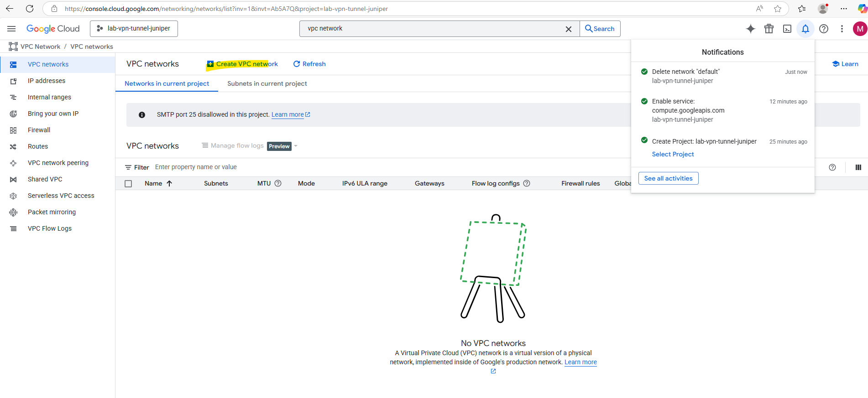868x398 pixels.
Task: Open the main navigation hamburger menu
Action: click(x=11, y=29)
